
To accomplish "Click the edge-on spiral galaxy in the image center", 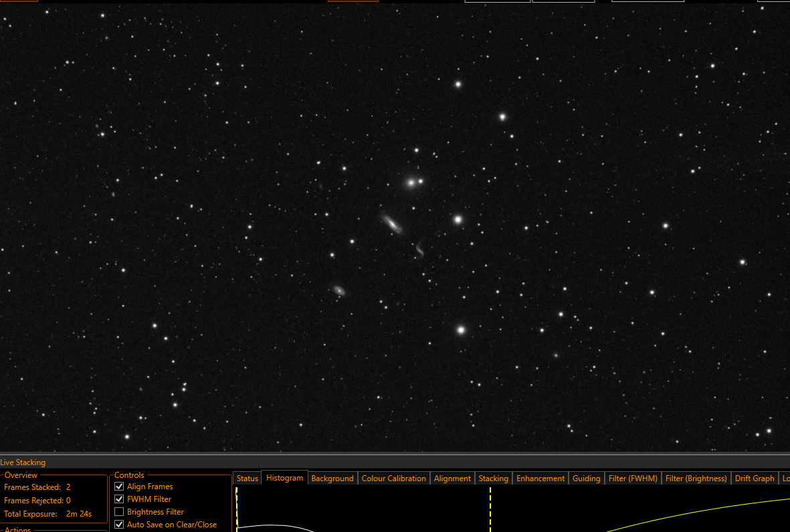I will [391, 223].
